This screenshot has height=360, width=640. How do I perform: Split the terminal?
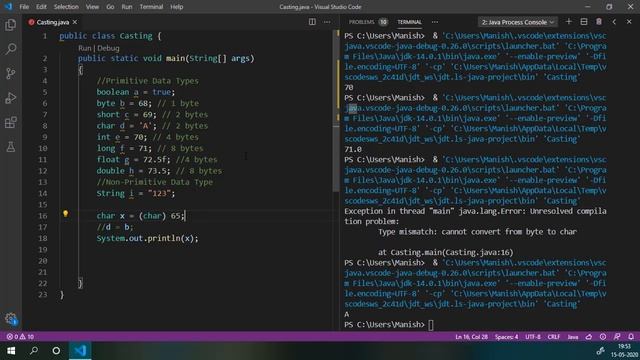tap(584, 22)
